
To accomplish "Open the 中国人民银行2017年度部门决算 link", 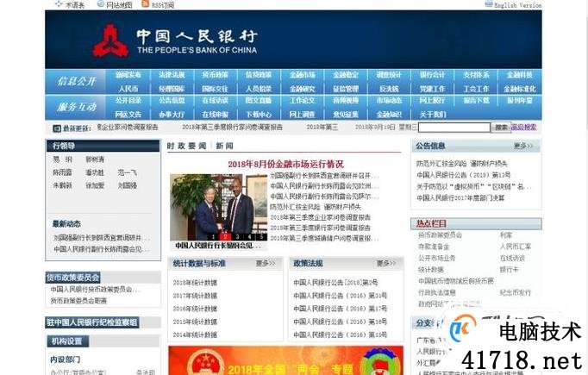I will [460, 197].
